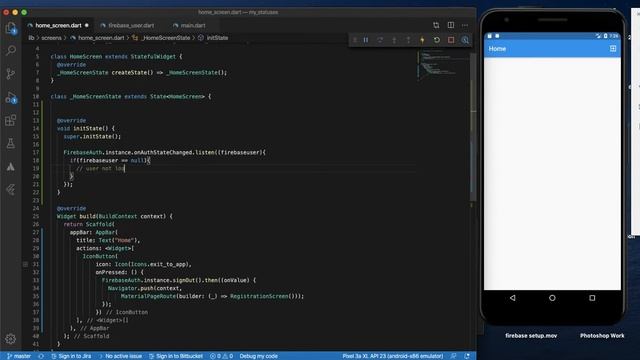Click Step Into in debug toolbar

pos(394,40)
